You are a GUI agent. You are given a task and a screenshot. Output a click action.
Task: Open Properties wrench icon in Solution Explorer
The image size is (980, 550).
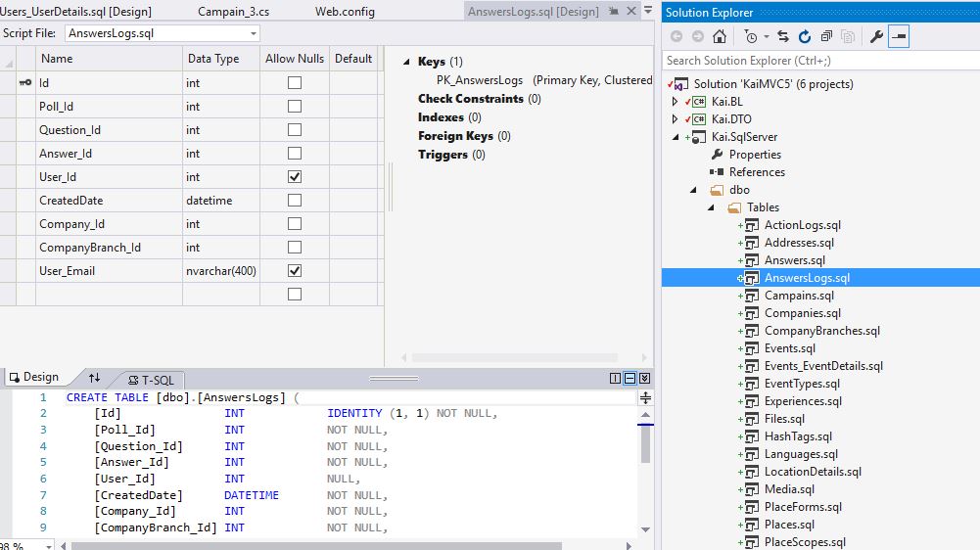(x=876, y=37)
